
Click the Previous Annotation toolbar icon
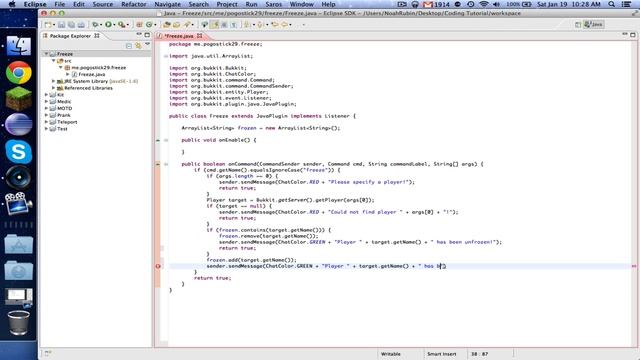tap(260, 24)
